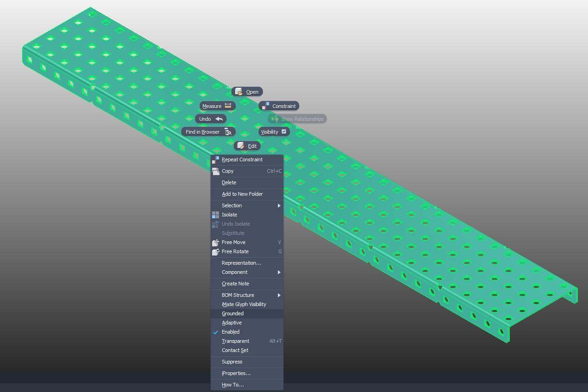Click the Undo arrow icon

(x=219, y=119)
